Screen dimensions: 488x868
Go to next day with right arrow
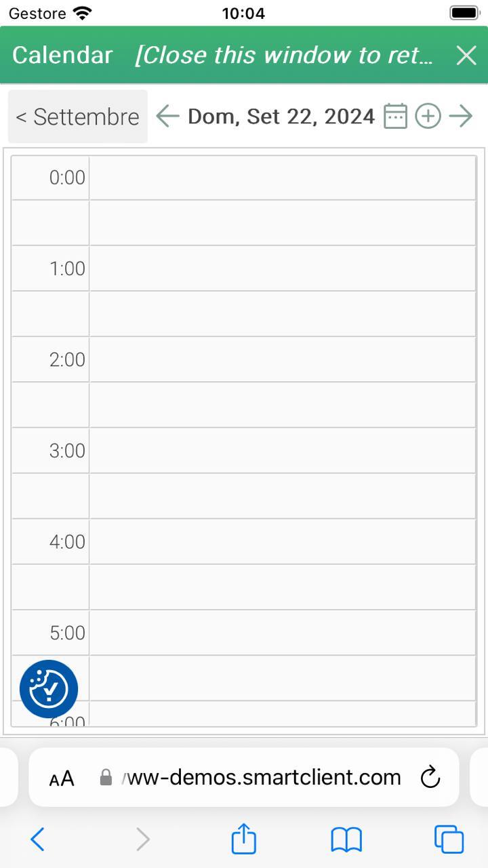461,117
